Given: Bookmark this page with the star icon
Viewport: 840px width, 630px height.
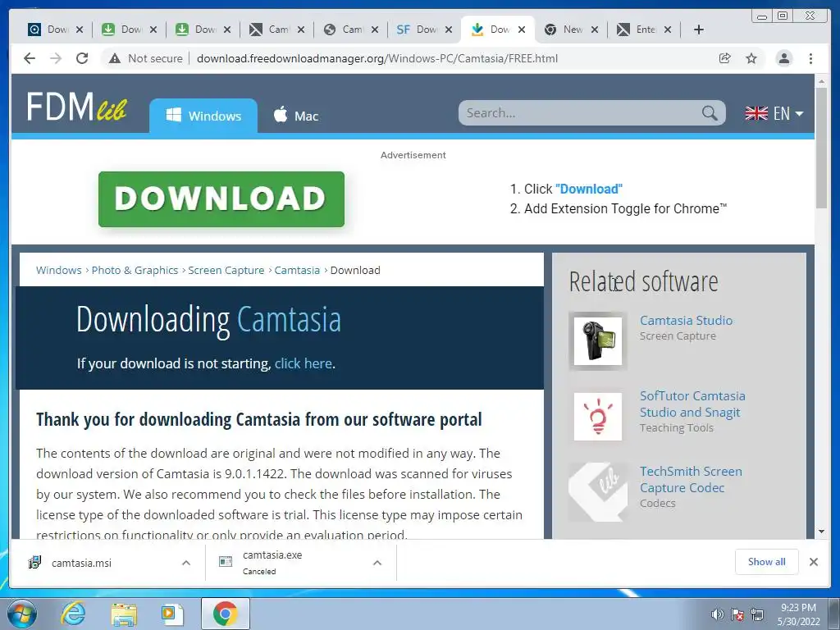Looking at the screenshot, I should coord(751,58).
